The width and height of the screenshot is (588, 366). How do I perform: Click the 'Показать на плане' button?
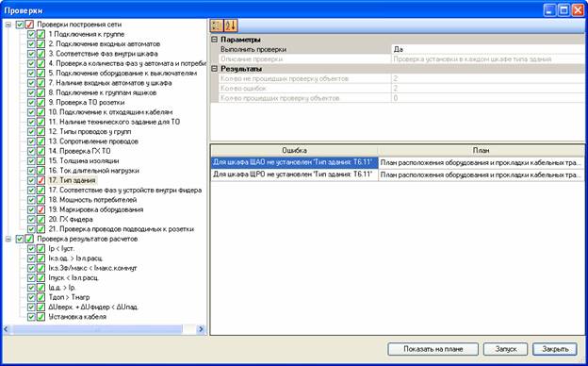433,349
